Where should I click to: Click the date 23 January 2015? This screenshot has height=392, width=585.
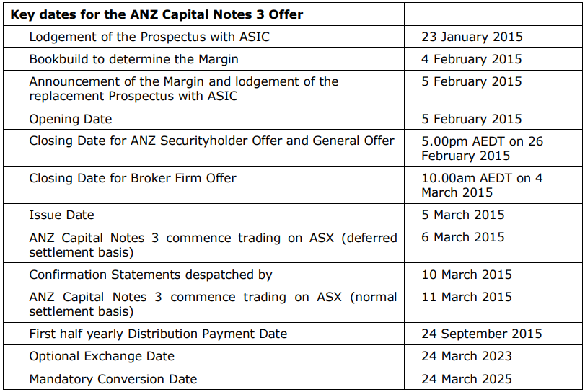point(472,37)
